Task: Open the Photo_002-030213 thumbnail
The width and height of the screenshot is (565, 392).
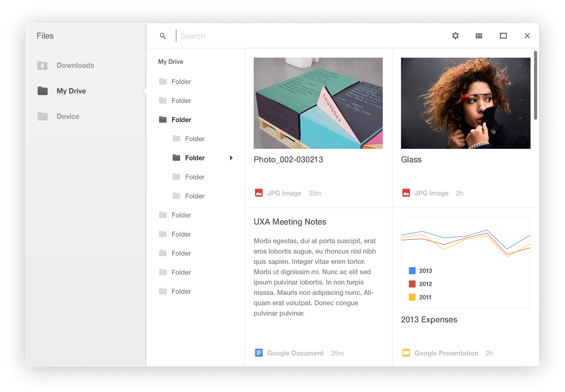Action: [x=318, y=103]
